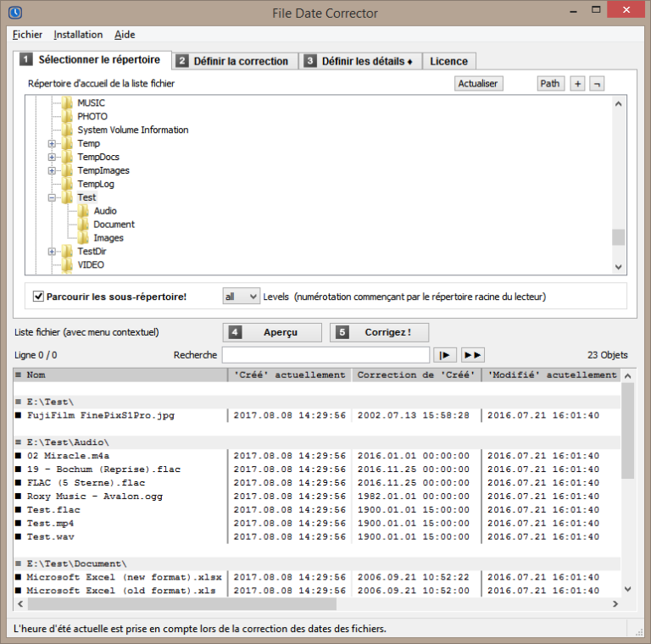651x644 pixels.
Task: Expand the TestDir folder node
Action: [x=52, y=252]
